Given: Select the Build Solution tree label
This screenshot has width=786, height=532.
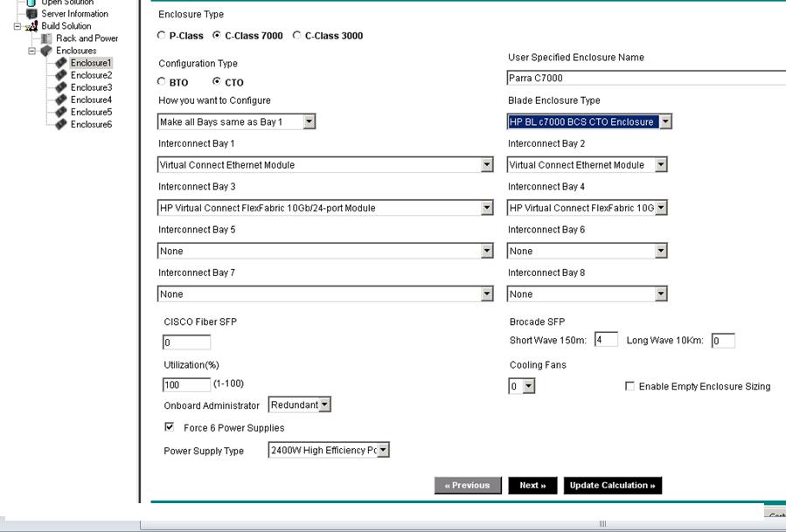Looking at the screenshot, I should tap(66, 25).
